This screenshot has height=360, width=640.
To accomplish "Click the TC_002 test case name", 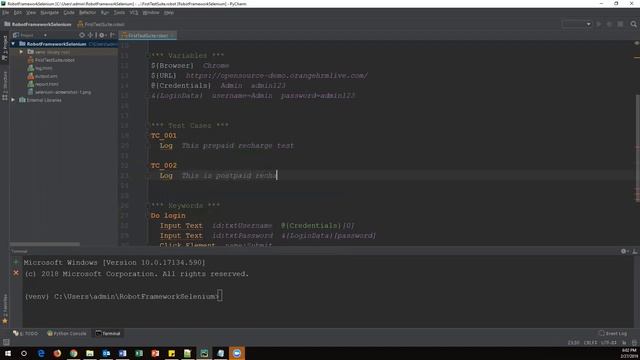I will click(x=164, y=165).
